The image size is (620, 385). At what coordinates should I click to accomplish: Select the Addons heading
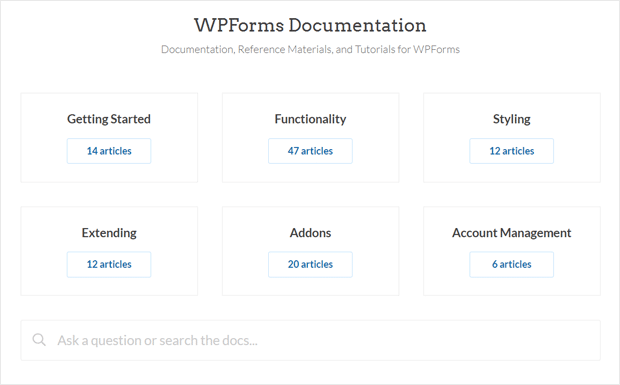(310, 233)
